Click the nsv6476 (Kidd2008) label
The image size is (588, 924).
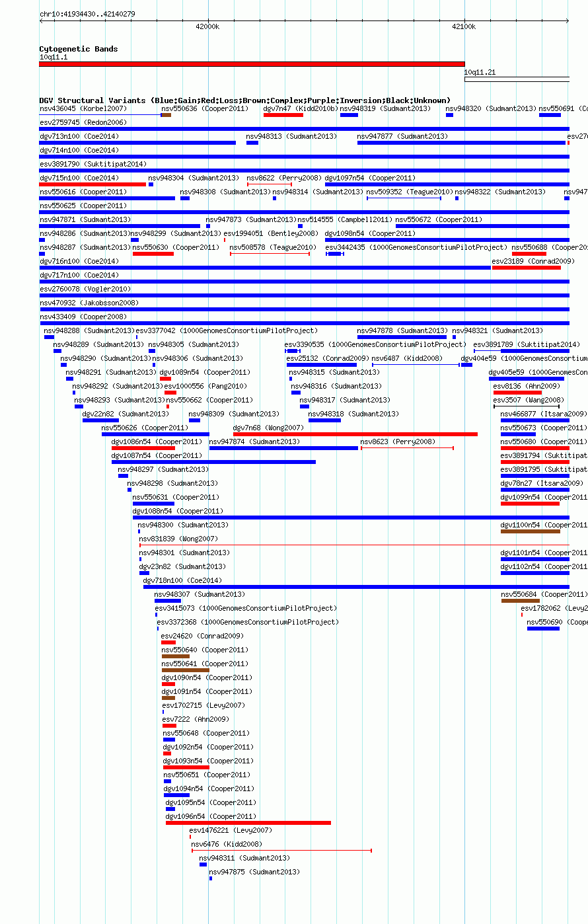click(x=227, y=844)
